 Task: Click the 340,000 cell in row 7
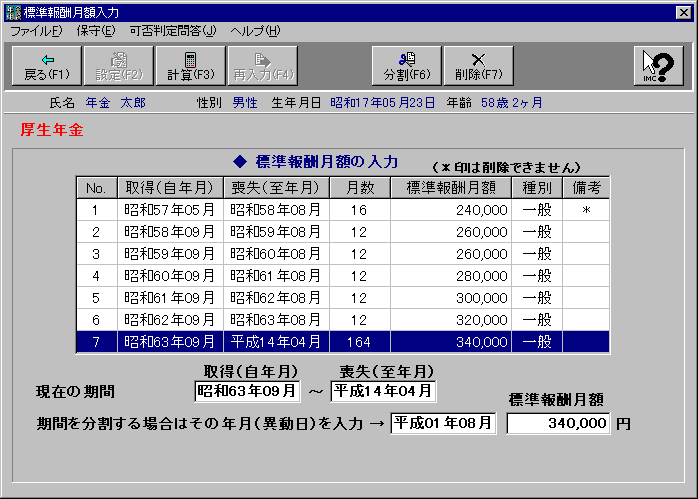451,342
